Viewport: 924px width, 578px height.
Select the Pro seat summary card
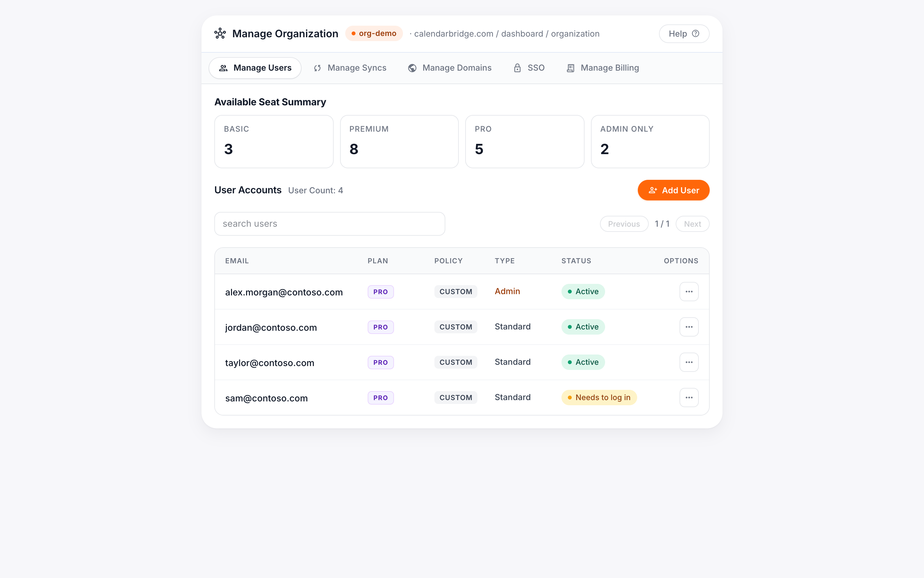click(x=525, y=141)
